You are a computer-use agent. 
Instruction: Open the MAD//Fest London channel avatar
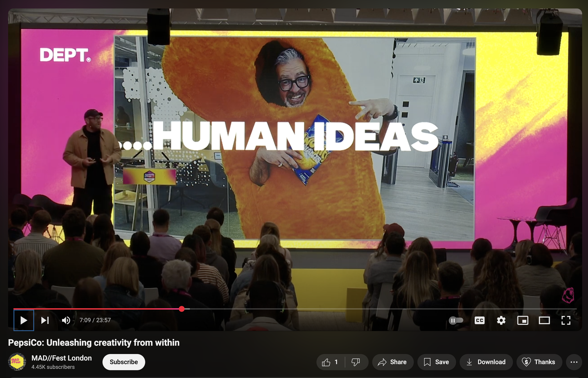[x=17, y=362]
